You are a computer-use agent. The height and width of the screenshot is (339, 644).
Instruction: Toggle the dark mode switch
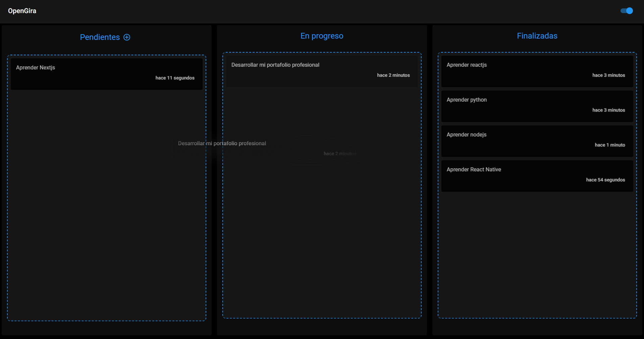[x=627, y=11]
